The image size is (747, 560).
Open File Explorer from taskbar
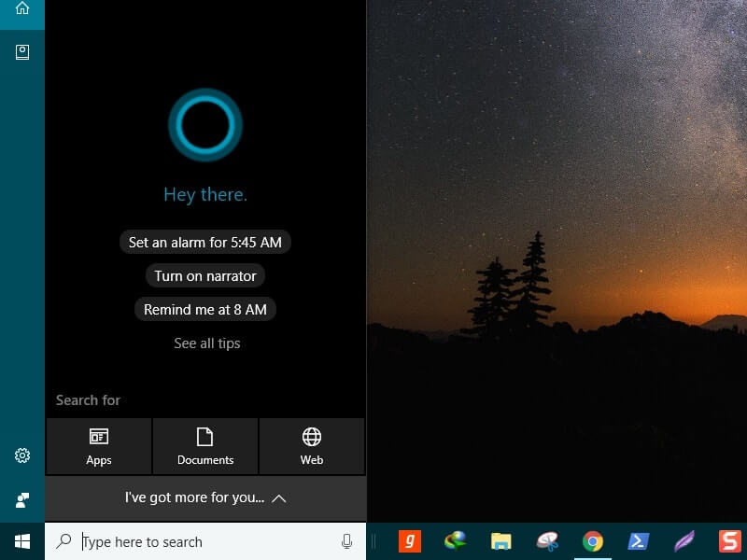pos(500,541)
